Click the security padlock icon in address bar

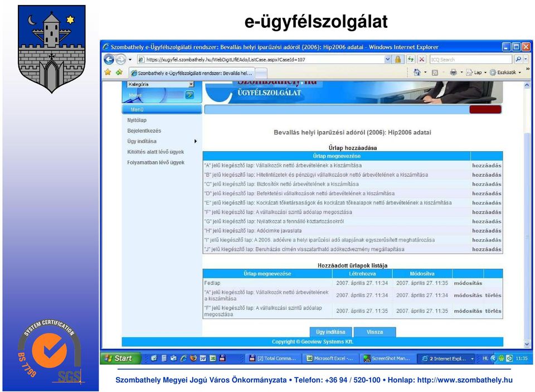coord(398,60)
